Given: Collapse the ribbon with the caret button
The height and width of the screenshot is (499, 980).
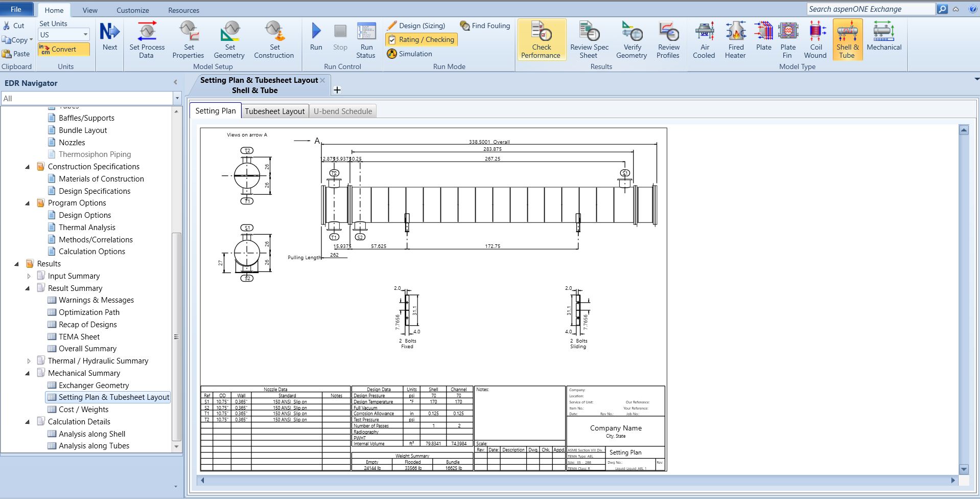Looking at the screenshot, I should pos(955,9).
